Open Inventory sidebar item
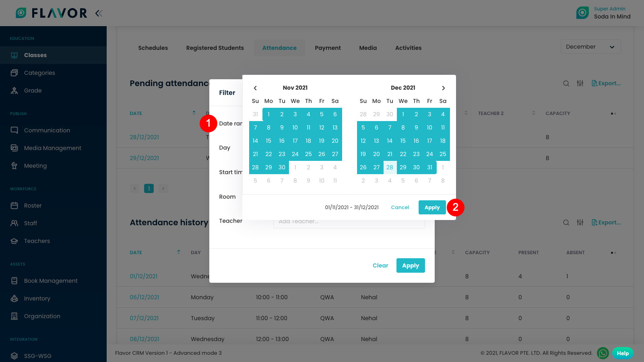Screen dimensions: 644x362 click(x=53, y=298)
